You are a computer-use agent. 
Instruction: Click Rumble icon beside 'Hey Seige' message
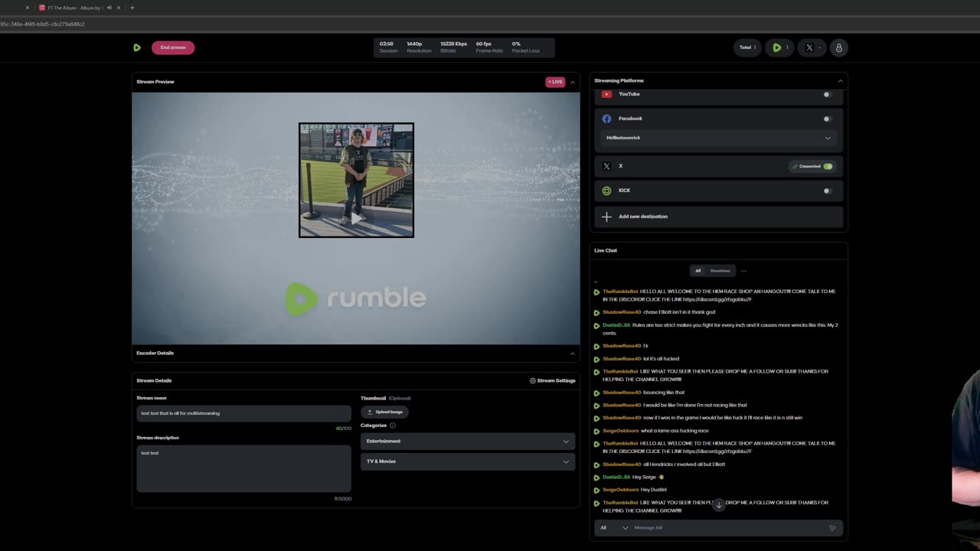tap(596, 478)
